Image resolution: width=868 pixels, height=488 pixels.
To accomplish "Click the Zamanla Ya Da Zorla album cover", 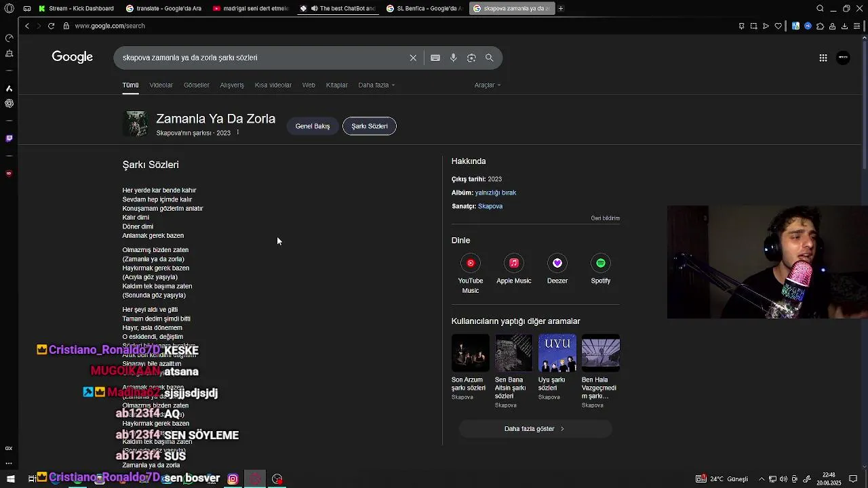I will coord(136,123).
